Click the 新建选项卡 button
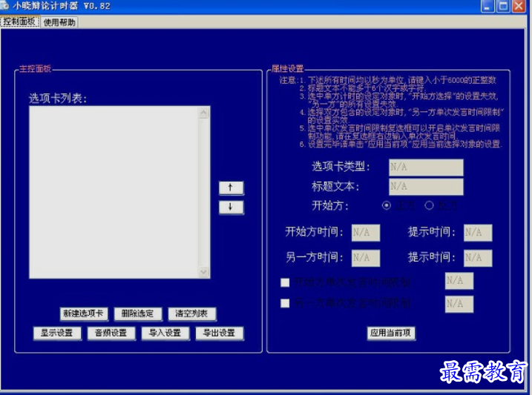The image size is (532, 395). tap(84, 313)
